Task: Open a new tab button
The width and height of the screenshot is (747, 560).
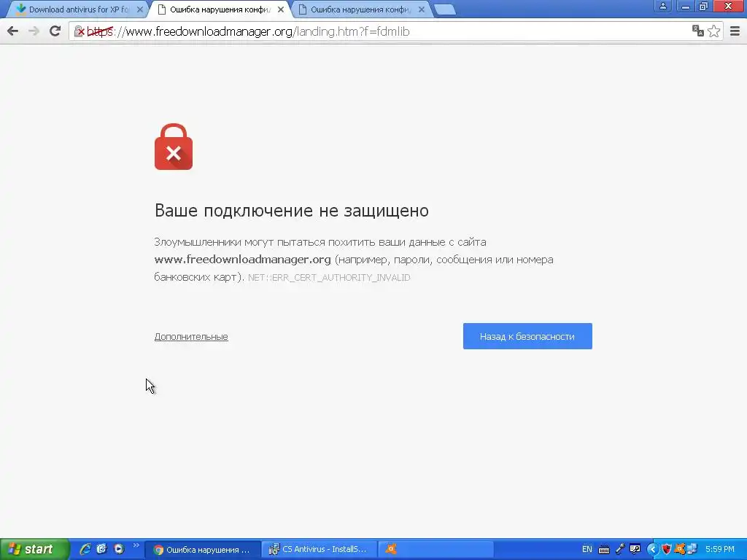Action: (x=446, y=9)
